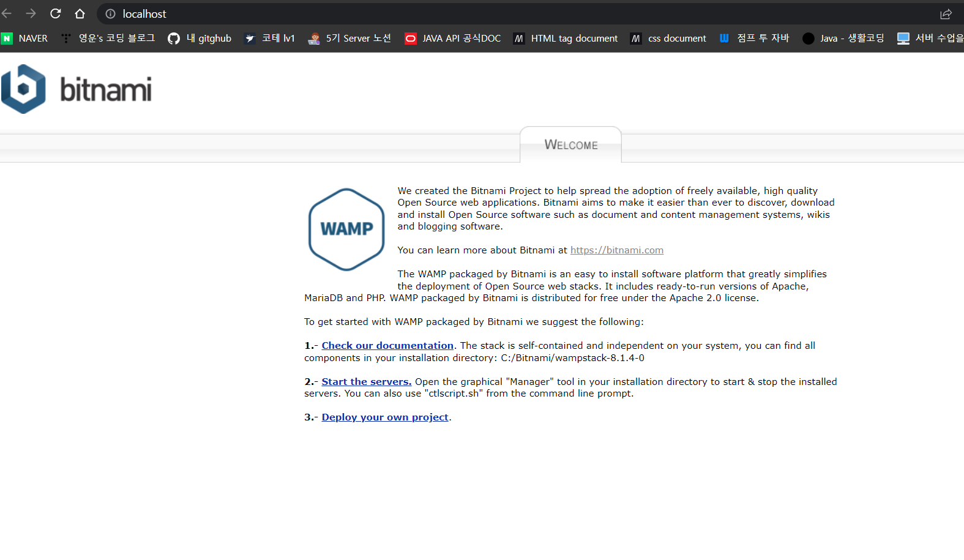
Task: Open the 코테 lv1 bookmark
Action: click(269, 39)
